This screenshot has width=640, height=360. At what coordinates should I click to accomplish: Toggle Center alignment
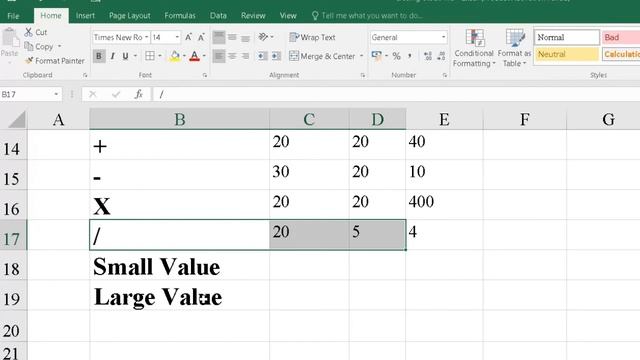[x=232, y=56]
